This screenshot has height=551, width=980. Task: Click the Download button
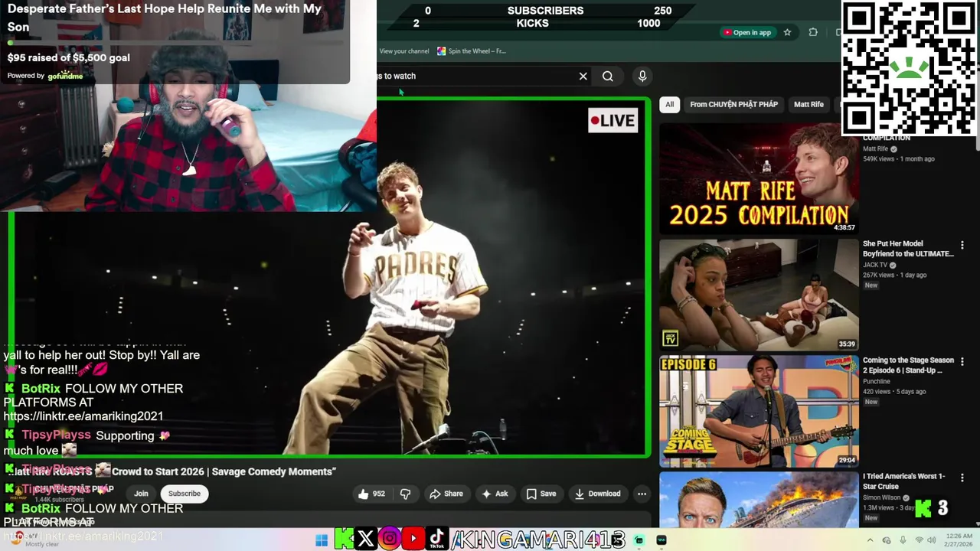pyautogui.click(x=598, y=494)
